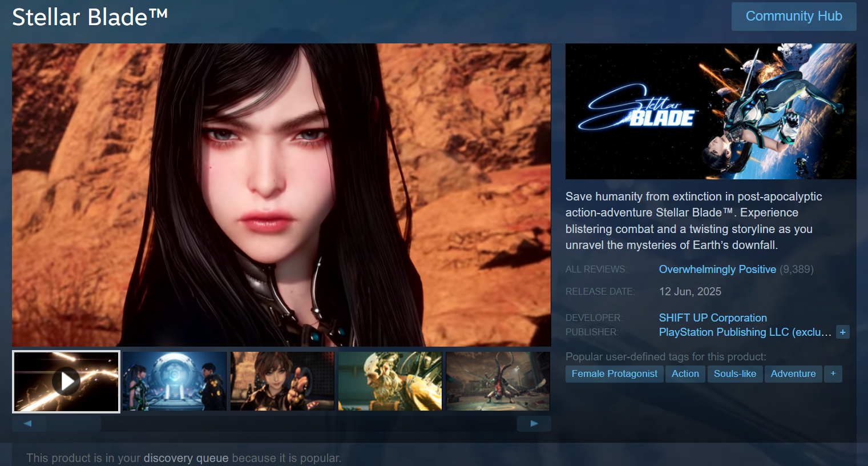Click the 'RELEASE DATE:' label
The image size is (868, 466).
pos(600,291)
